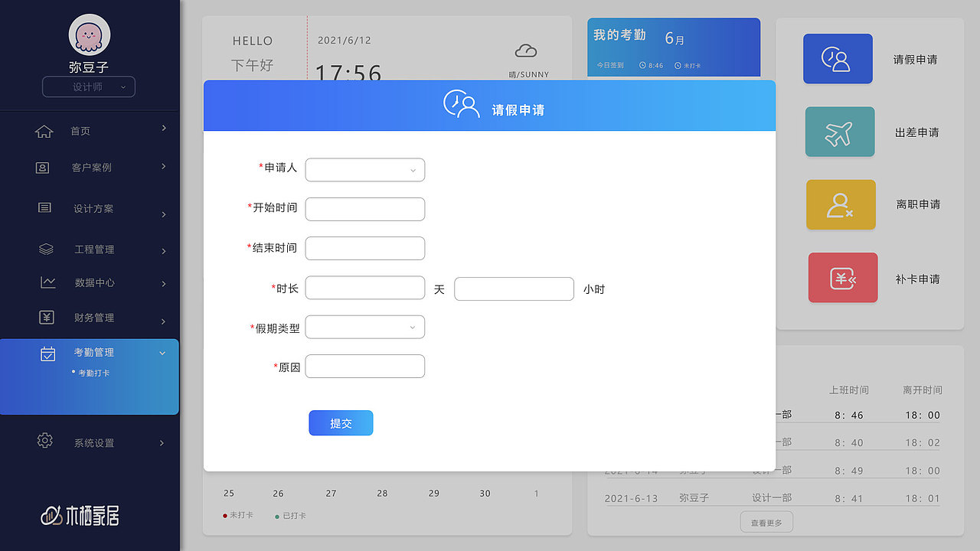This screenshot has width=980, height=551.
Task: Open the 申请人 applicant dropdown
Action: (364, 169)
